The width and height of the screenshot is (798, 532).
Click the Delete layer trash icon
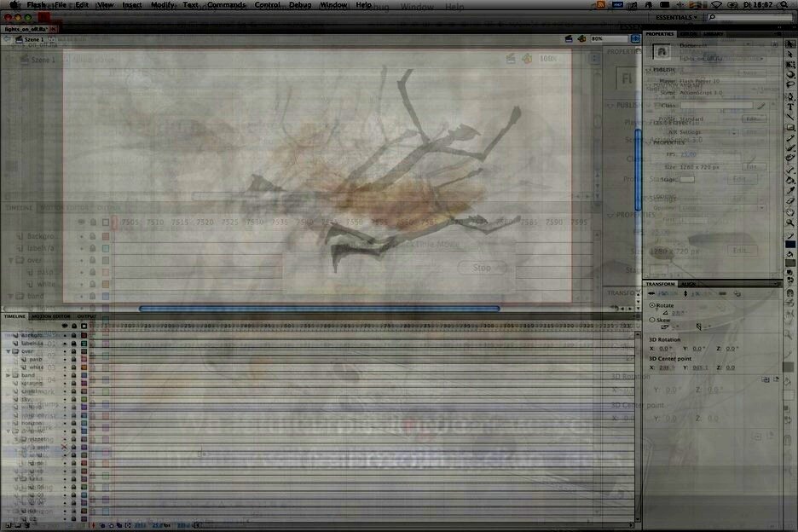tap(27, 525)
